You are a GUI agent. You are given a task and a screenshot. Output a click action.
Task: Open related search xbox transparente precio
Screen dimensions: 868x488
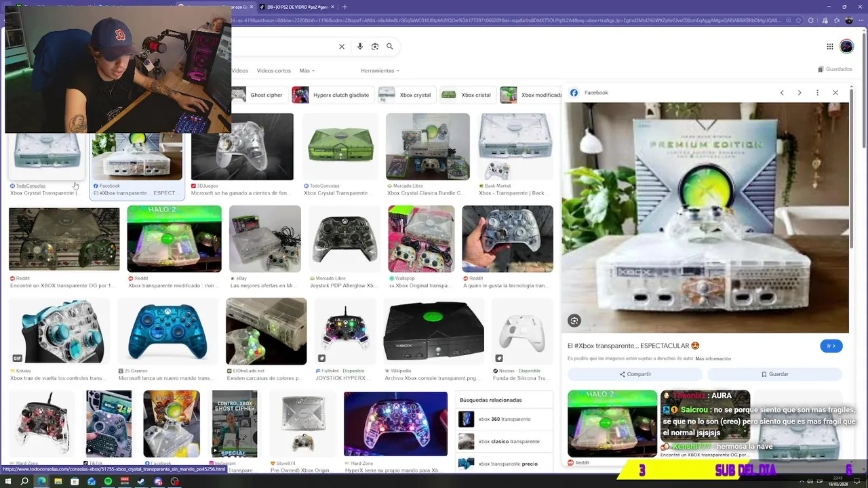pyautogui.click(x=505, y=464)
